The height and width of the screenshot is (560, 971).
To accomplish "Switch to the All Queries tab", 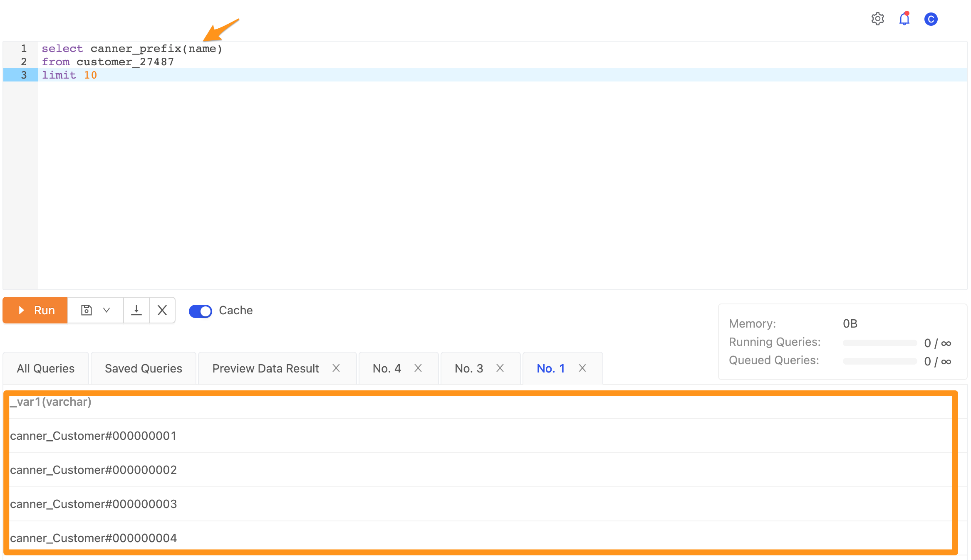I will tap(46, 368).
